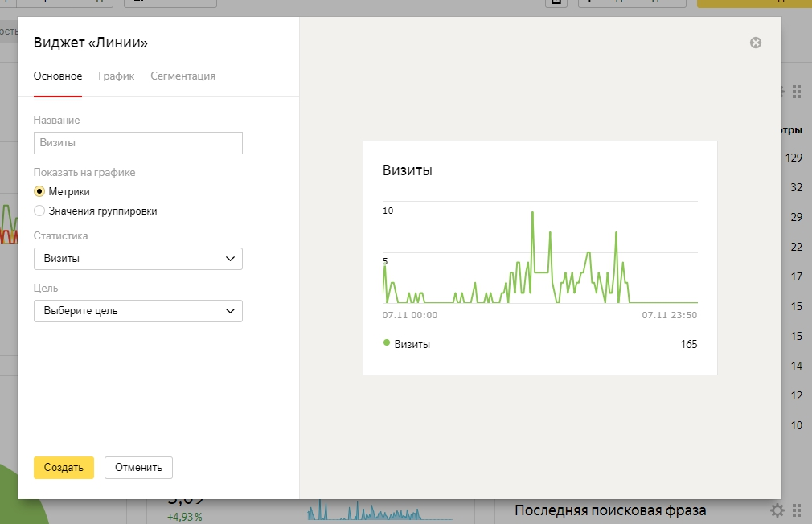This screenshot has width=812, height=524.
Task: Select the «Метрики» radio button
Action: pos(39,192)
